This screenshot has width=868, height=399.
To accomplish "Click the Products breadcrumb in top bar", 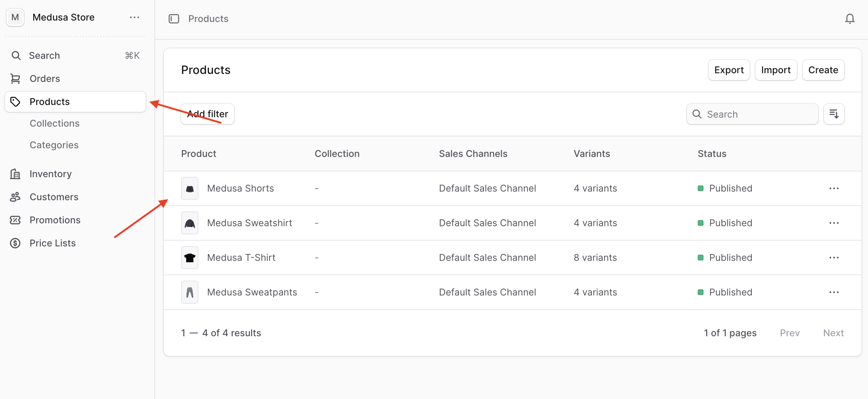I will (x=208, y=19).
